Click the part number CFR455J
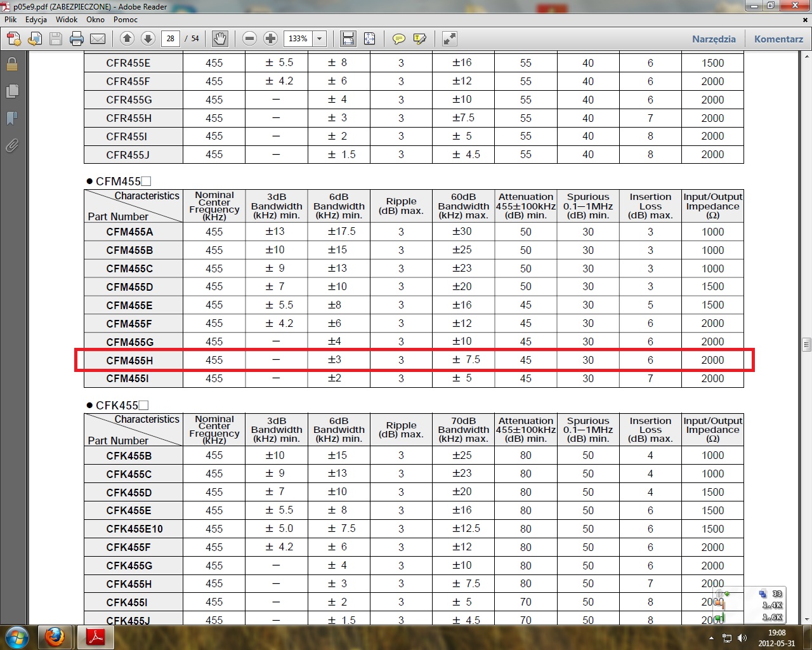The image size is (812, 650). 128,155
